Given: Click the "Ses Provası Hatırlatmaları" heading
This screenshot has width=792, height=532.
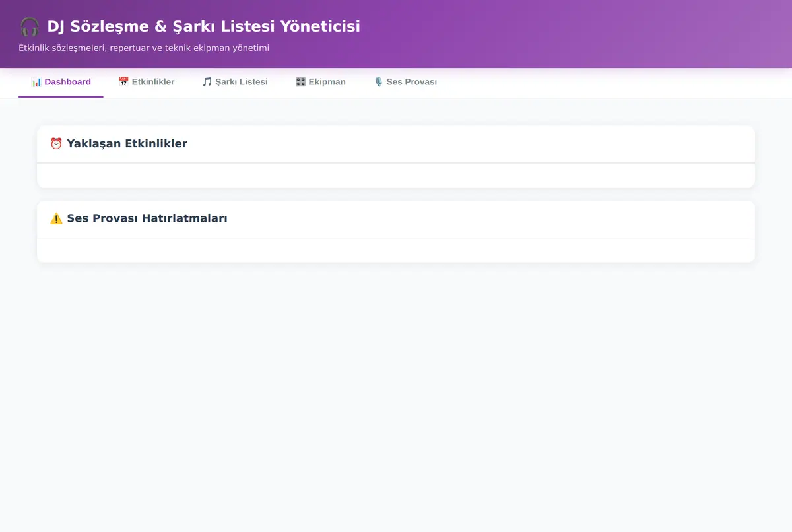Looking at the screenshot, I should [147, 218].
